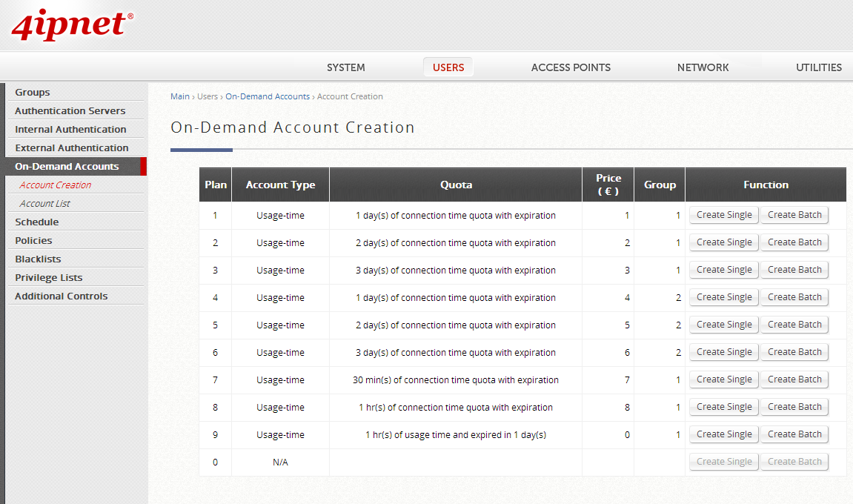Click the 4ipnet logo
This screenshot has height=504, width=853.
pyautogui.click(x=72, y=24)
